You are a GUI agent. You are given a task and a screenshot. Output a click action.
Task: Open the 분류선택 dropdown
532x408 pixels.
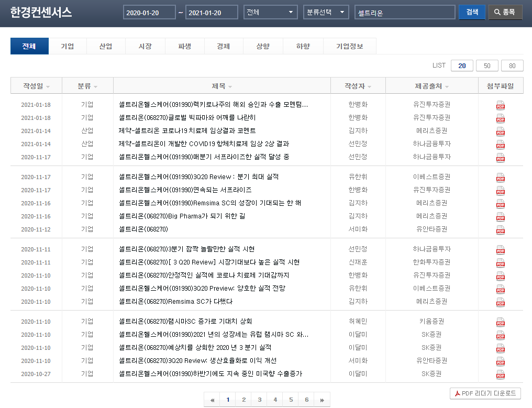(x=326, y=12)
